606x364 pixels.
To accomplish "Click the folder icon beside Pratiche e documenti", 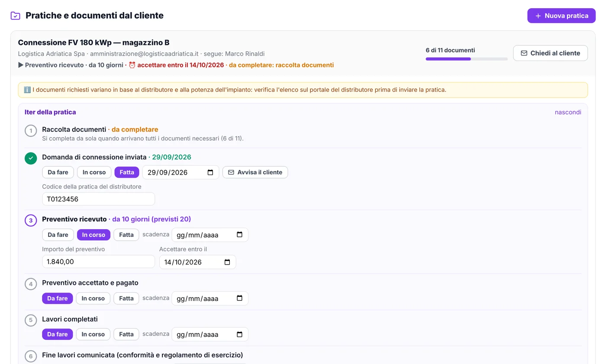I will point(15,16).
